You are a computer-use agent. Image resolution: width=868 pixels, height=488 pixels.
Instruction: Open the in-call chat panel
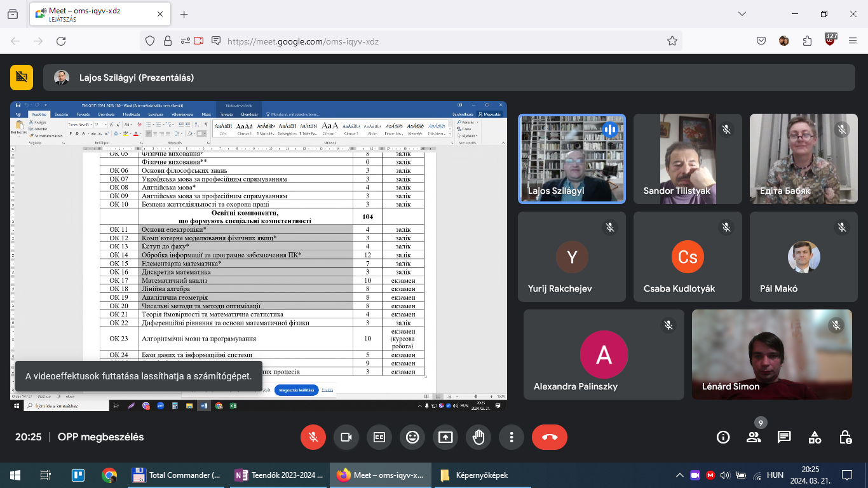(784, 437)
